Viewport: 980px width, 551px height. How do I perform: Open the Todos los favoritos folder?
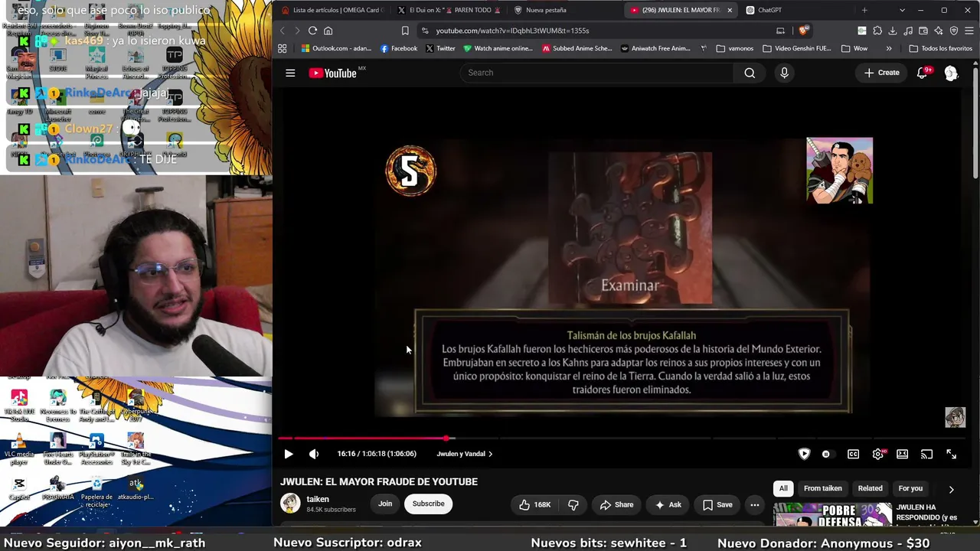coord(941,48)
